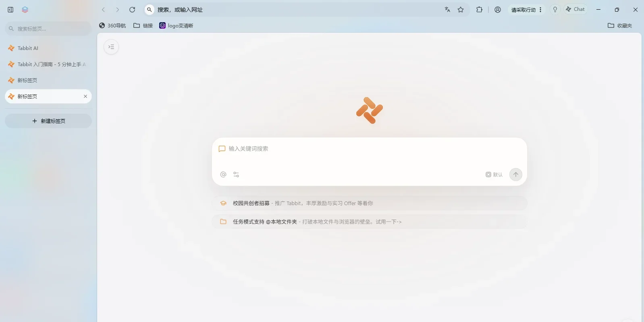Open the Chat assistant panel
The image size is (644, 322).
tap(575, 9)
